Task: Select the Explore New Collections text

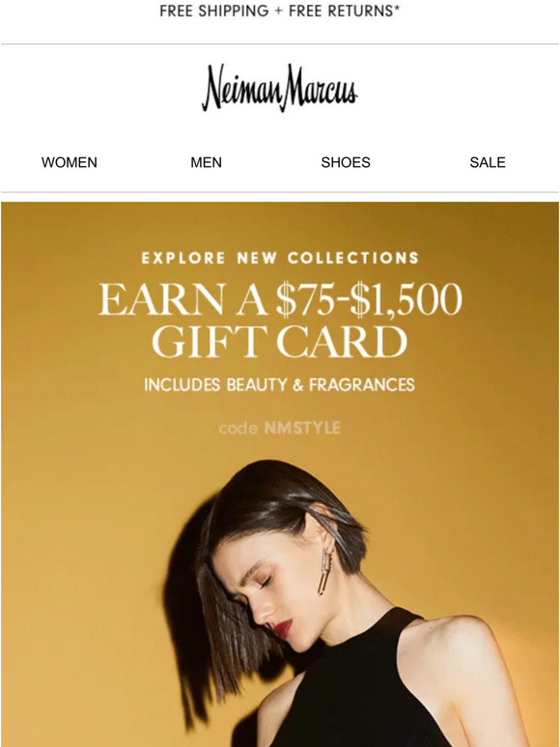Action: coord(280,258)
